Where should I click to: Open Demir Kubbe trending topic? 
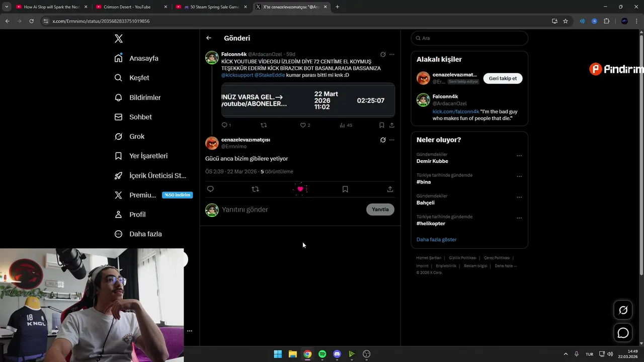(x=432, y=161)
